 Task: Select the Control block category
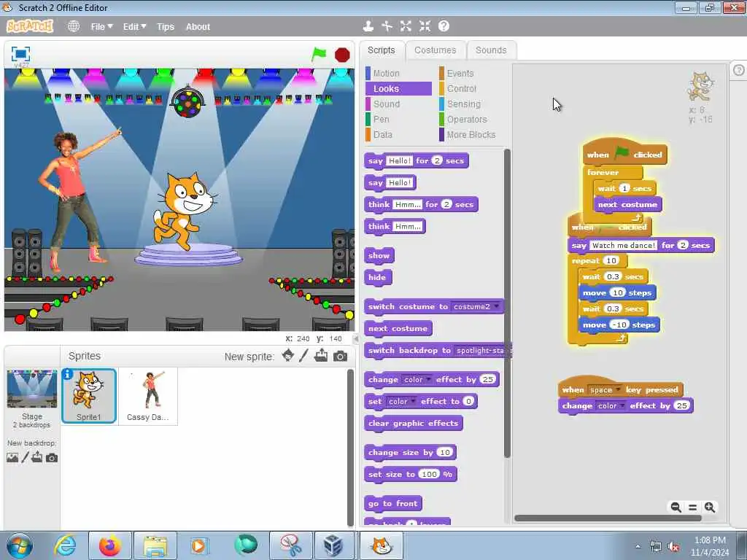click(x=472, y=88)
